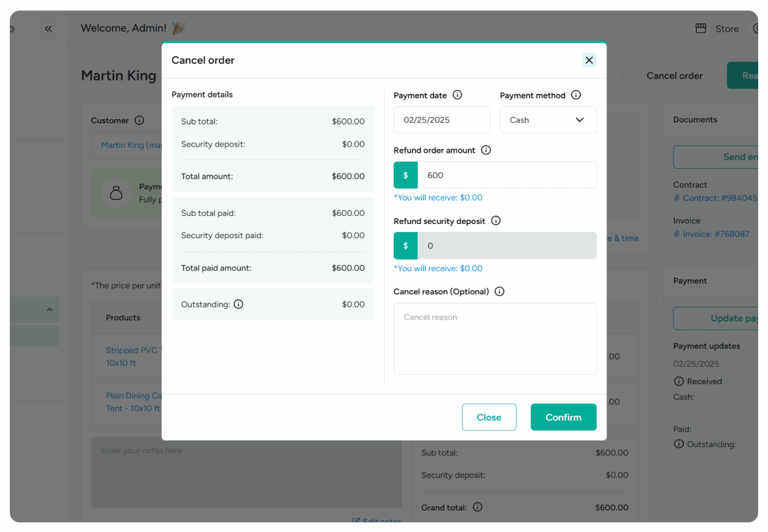Image resolution: width=768 pixels, height=532 pixels.
Task: Click the info icon next to Payment method
Action: click(x=575, y=95)
